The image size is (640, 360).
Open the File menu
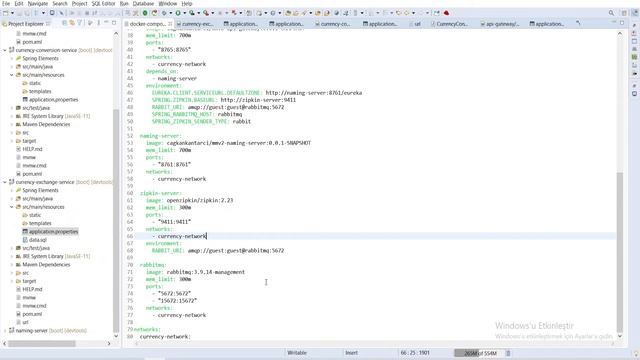pyautogui.click(x=6, y=3)
